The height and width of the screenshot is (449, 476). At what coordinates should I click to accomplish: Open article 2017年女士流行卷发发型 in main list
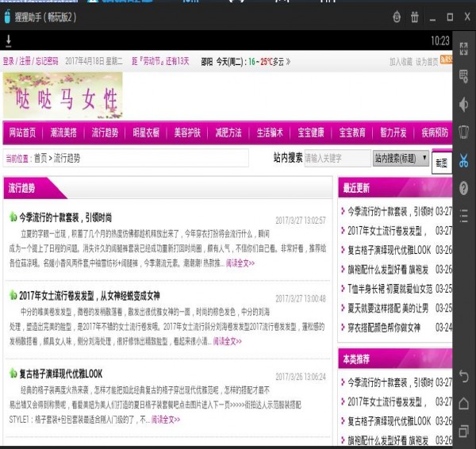click(89, 296)
